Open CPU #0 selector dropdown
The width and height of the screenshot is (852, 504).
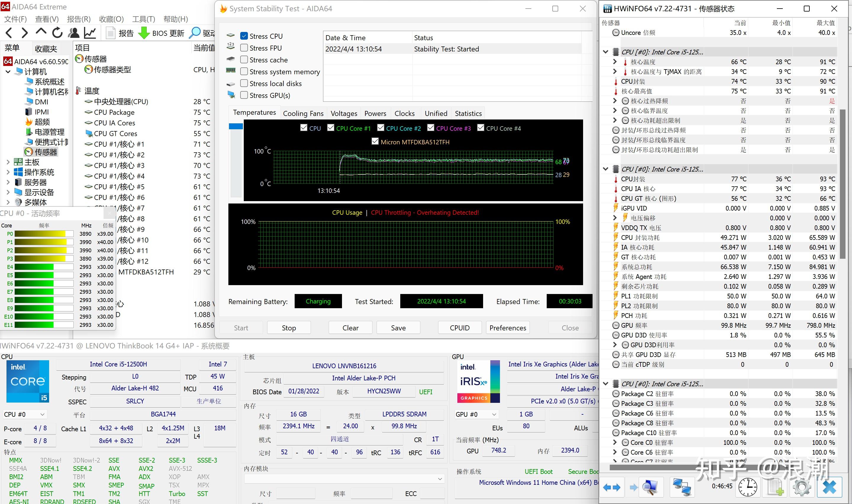[25, 415]
